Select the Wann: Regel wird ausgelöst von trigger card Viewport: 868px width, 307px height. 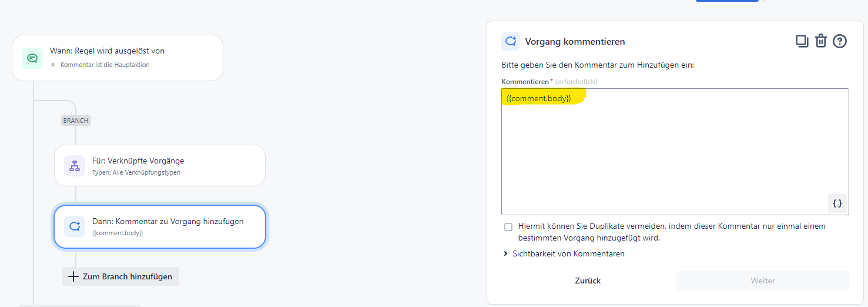[118, 58]
